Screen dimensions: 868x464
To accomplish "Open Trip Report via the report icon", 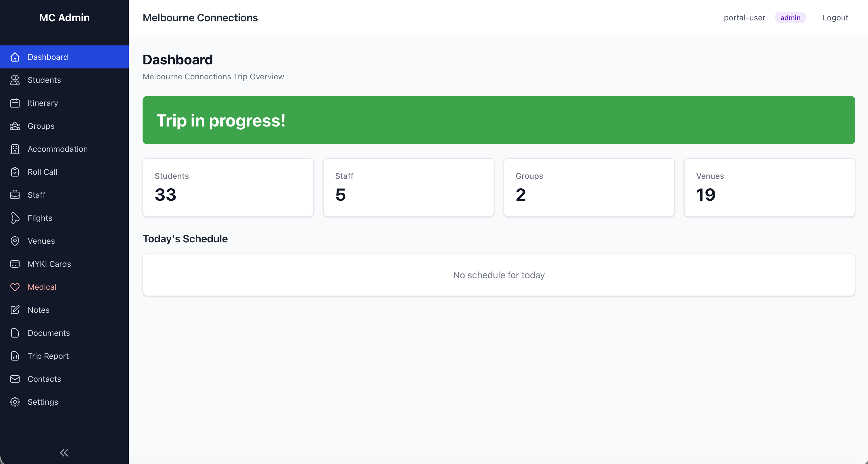I will [15, 356].
